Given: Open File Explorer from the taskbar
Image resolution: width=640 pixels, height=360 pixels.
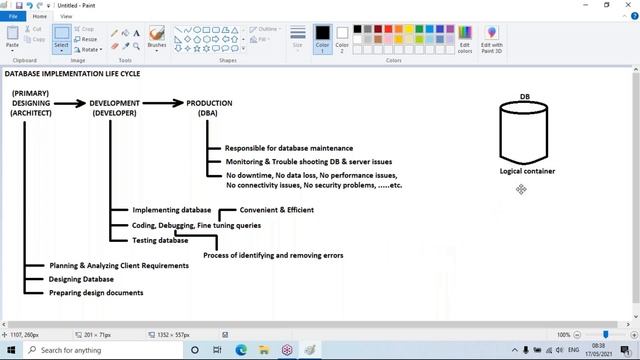Looking at the screenshot, I should [x=264, y=350].
